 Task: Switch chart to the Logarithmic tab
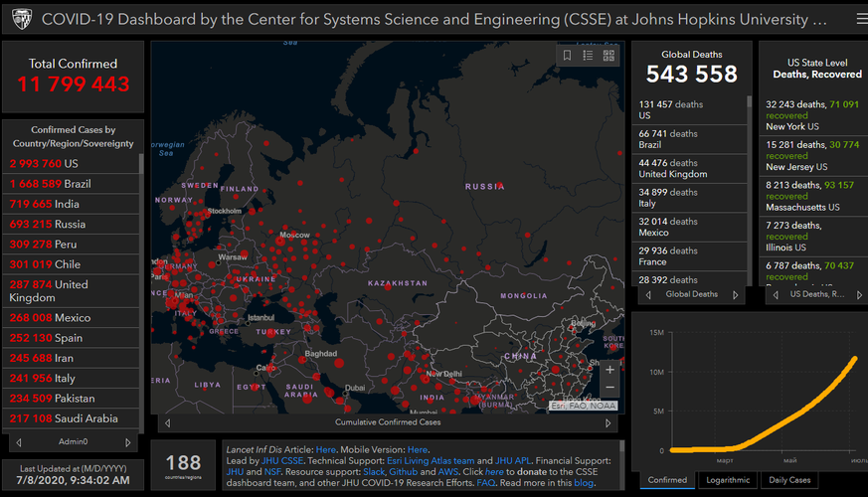tap(728, 480)
